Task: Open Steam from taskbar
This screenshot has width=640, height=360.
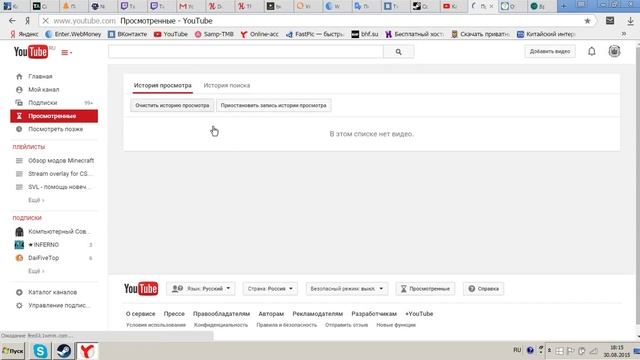Action: (x=64, y=351)
